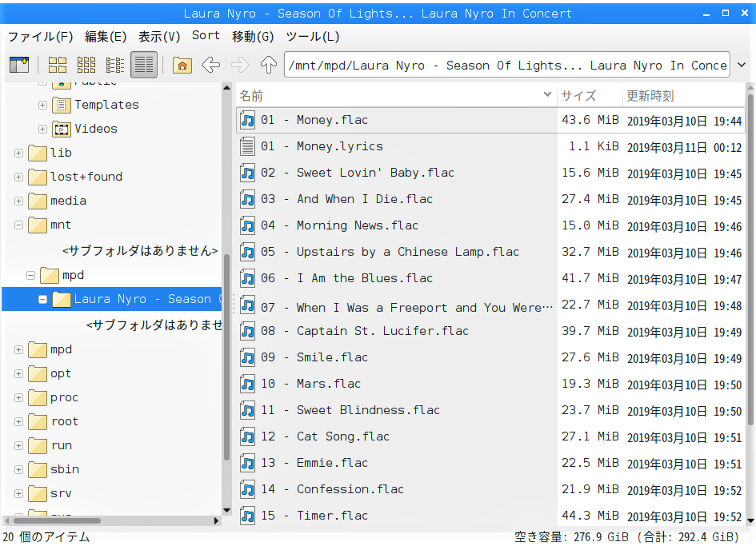Screen dimensions: 756x546
Task: Collapse the mnt folder
Action: tap(19, 225)
